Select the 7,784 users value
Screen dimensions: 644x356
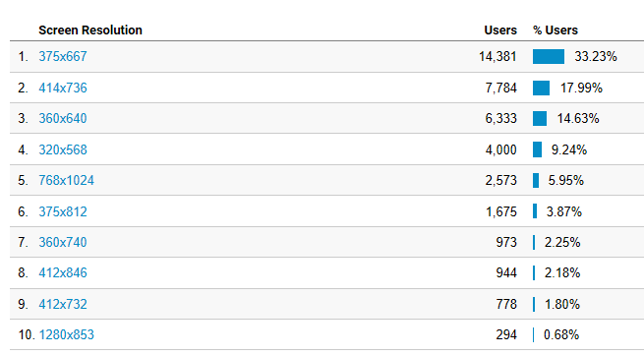(500, 88)
